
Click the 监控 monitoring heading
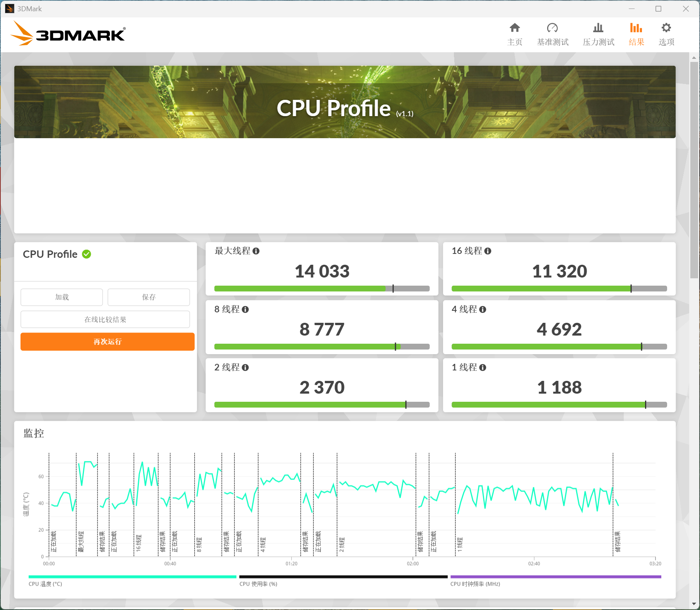[x=34, y=433]
